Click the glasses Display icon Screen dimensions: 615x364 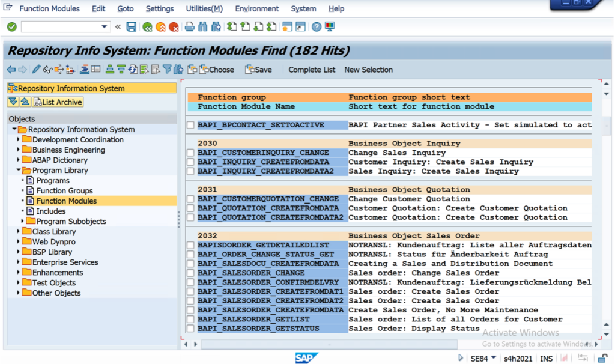(47, 70)
